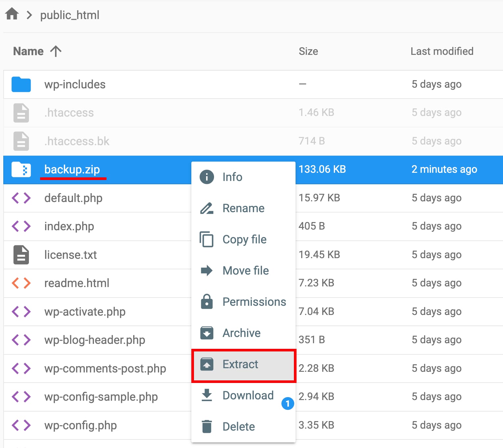Open the wp-includes folder icon
The width and height of the screenshot is (503, 448).
(x=21, y=84)
